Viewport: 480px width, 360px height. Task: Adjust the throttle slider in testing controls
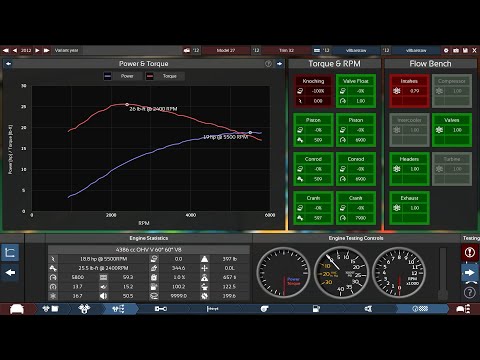(443, 273)
